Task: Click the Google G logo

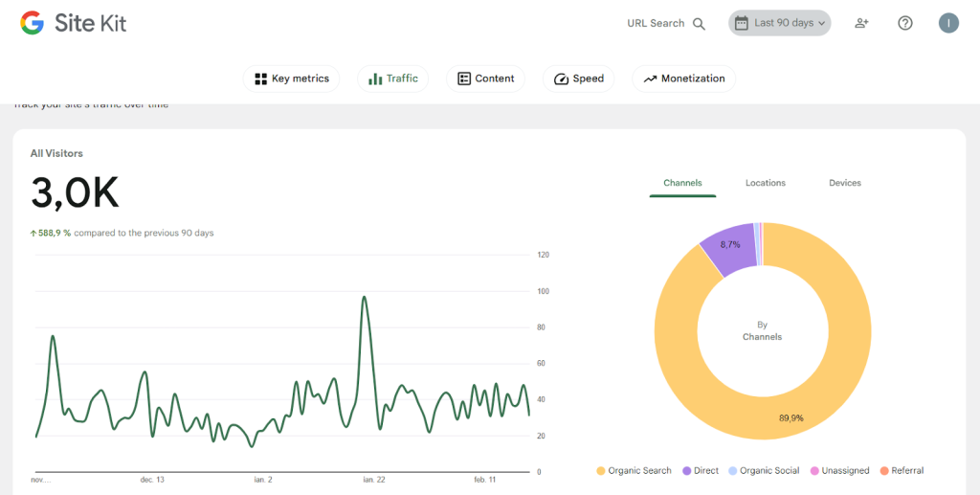Action: click(32, 23)
